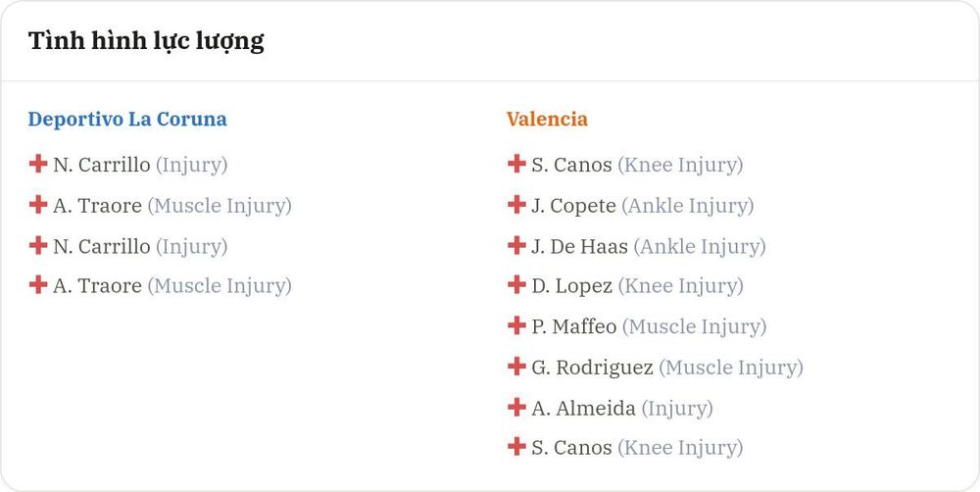Click the J. De Haas player name
The width and height of the screenshot is (980, 492).
point(579,246)
